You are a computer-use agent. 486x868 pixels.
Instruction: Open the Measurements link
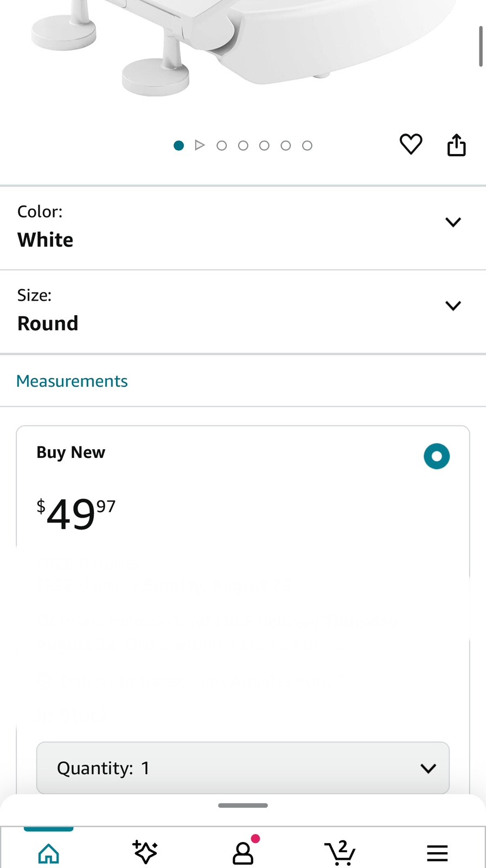point(72,381)
